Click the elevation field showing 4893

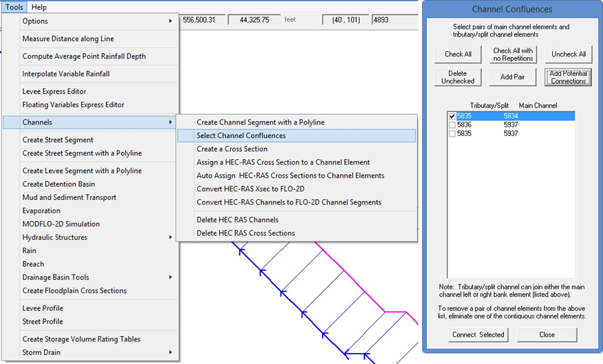[x=394, y=20]
